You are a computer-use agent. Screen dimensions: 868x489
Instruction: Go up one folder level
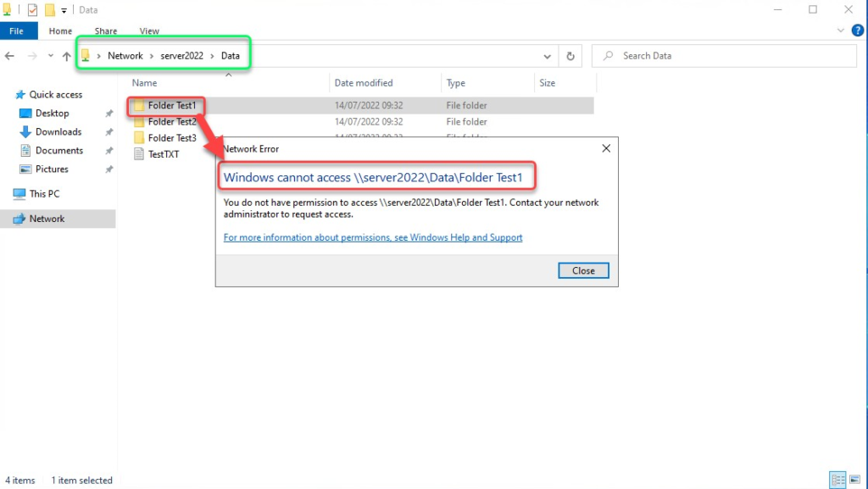coord(66,56)
